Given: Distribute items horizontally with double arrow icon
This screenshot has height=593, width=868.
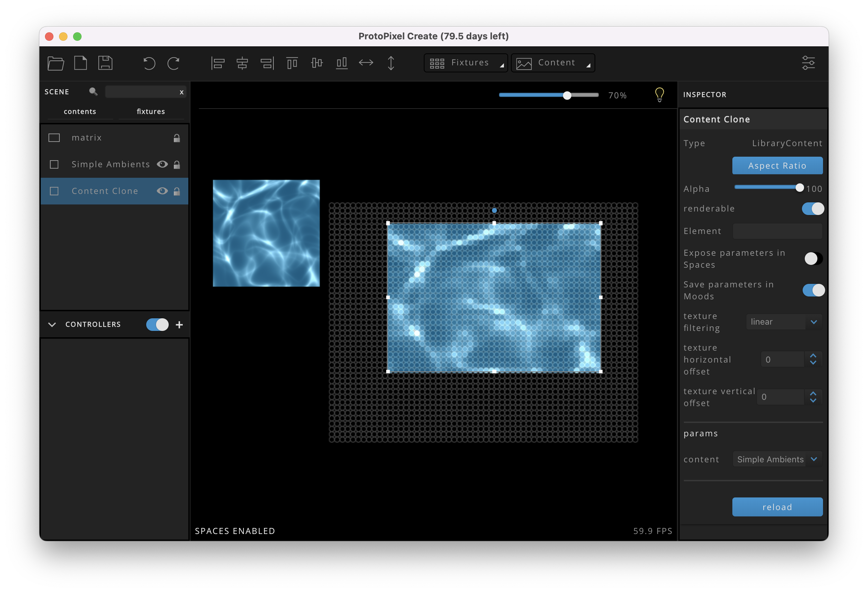Looking at the screenshot, I should (366, 63).
